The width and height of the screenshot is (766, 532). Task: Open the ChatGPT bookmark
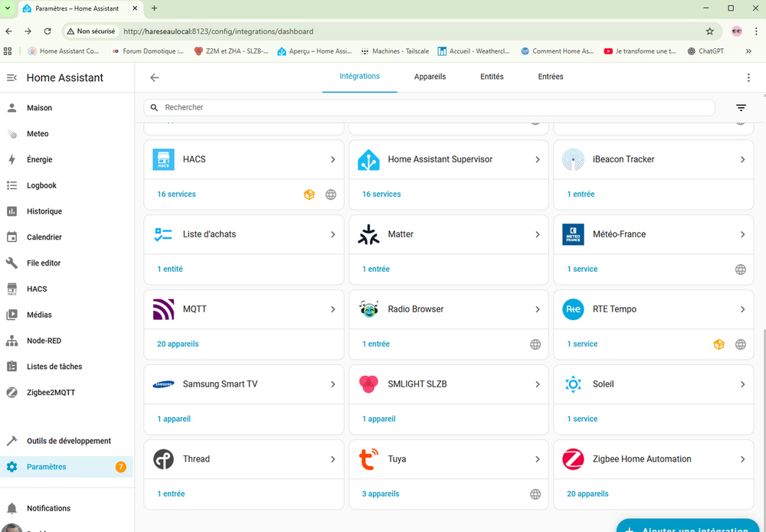[x=705, y=51]
